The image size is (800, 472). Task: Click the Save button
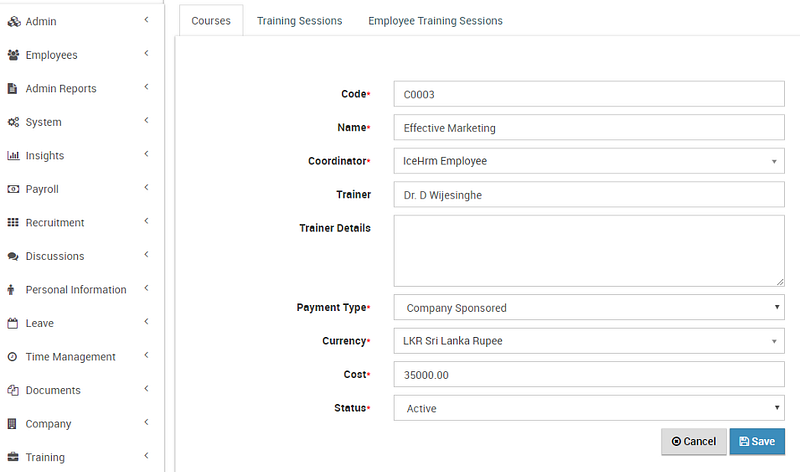[x=757, y=441]
